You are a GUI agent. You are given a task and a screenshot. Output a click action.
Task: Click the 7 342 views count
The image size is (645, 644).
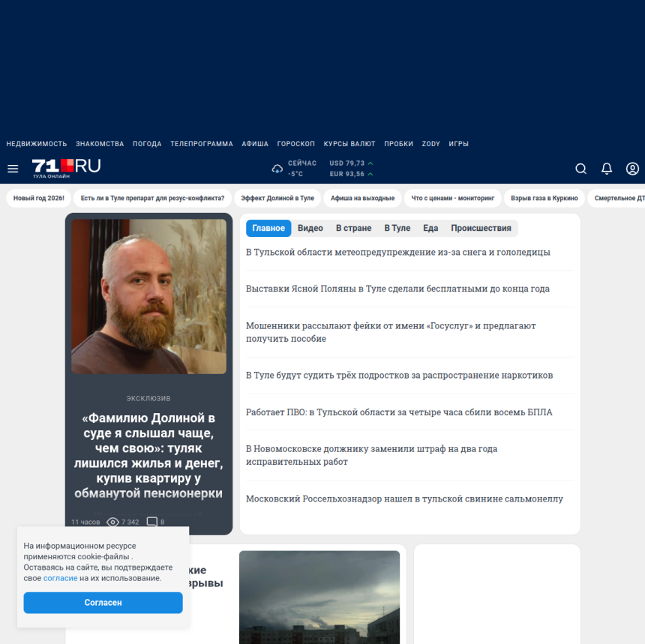(x=130, y=522)
